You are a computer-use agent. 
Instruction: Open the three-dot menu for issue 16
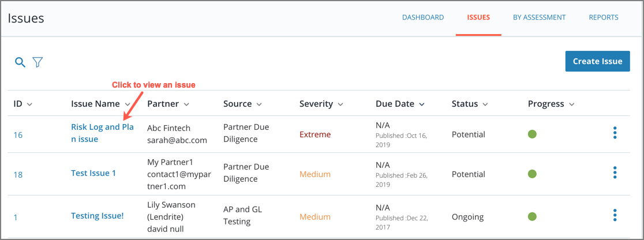[x=615, y=133]
